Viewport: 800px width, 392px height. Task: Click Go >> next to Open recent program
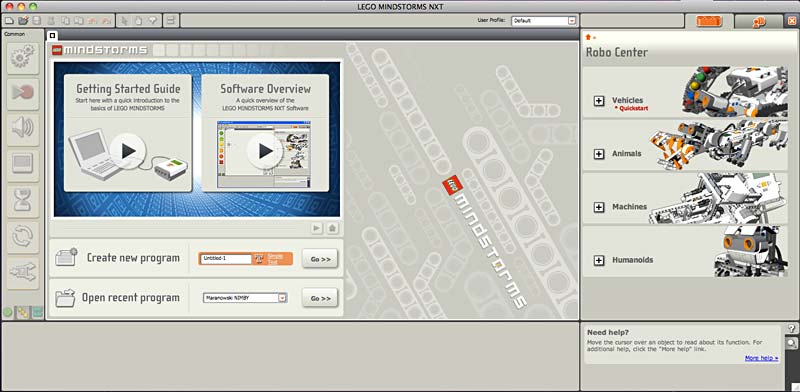320,298
